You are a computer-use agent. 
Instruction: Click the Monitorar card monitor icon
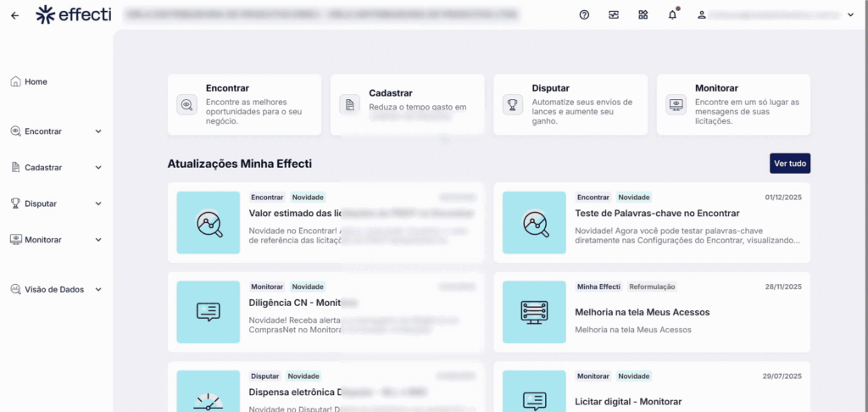[676, 105]
